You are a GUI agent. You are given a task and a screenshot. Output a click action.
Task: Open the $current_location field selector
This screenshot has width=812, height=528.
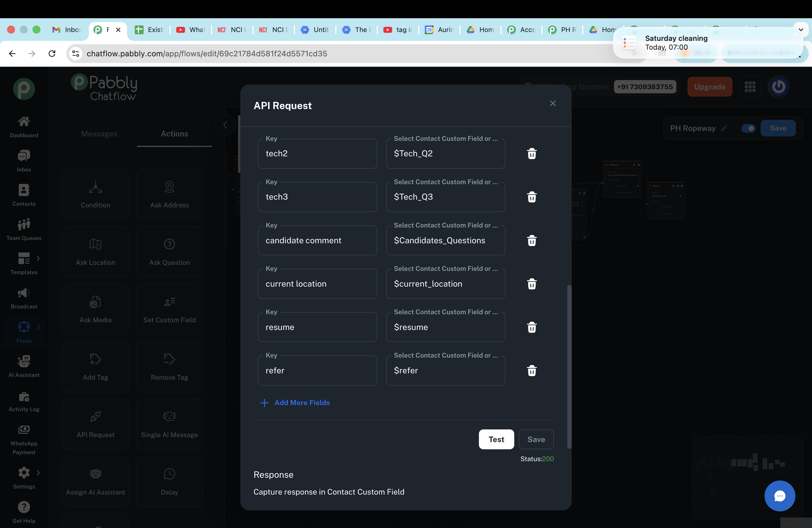click(445, 284)
